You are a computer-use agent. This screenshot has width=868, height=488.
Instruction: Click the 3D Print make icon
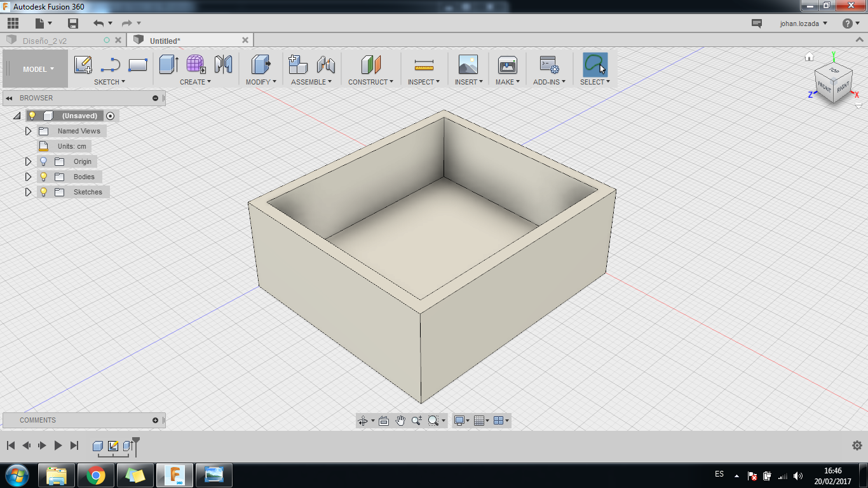tap(507, 65)
